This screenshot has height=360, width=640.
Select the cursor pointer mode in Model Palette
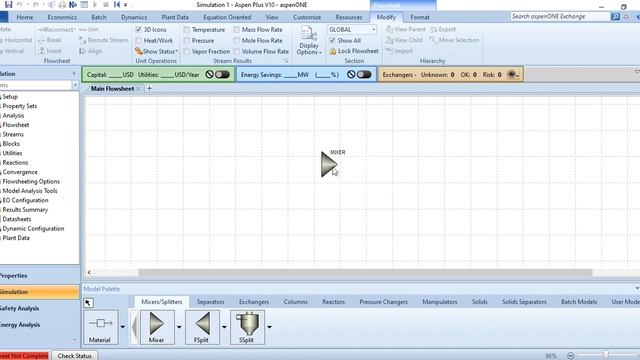pos(88,303)
